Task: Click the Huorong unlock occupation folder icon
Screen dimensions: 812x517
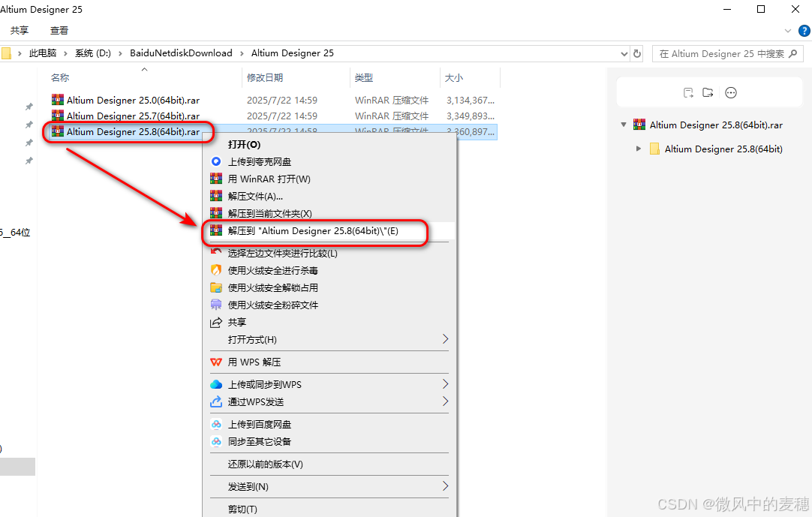Action: tap(216, 287)
